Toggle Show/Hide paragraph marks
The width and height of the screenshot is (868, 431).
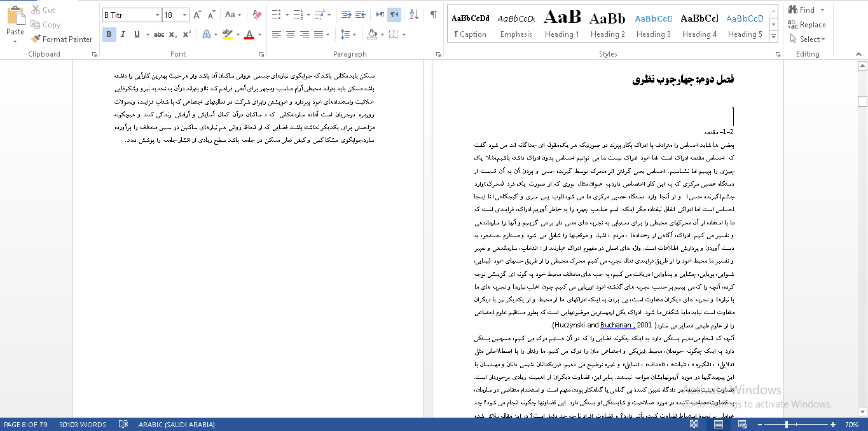click(434, 15)
